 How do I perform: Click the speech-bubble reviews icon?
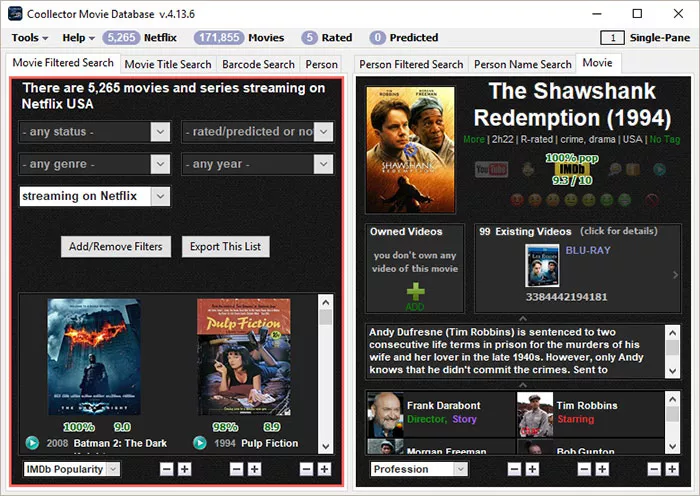pos(615,169)
